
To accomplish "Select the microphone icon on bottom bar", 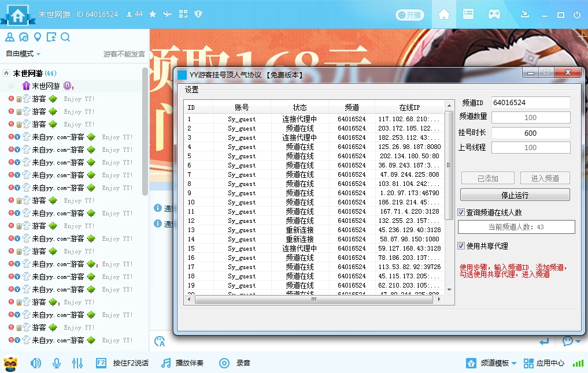I will (56, 363).
